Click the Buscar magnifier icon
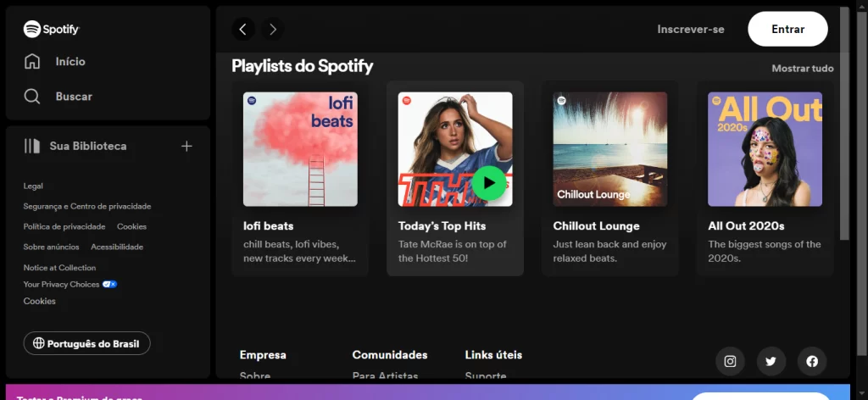868x400 pixels. pyautogui.click(x=32, y=97)
